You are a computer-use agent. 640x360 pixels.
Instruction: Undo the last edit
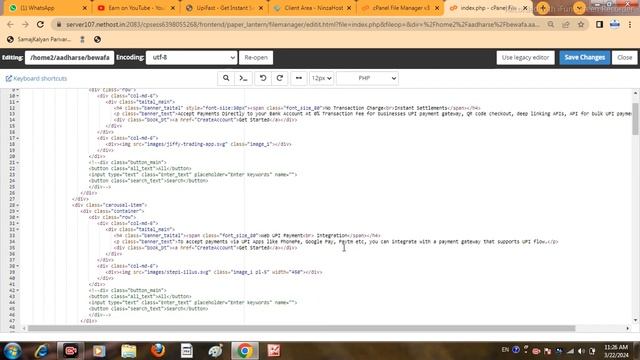[x=263, y=78]
